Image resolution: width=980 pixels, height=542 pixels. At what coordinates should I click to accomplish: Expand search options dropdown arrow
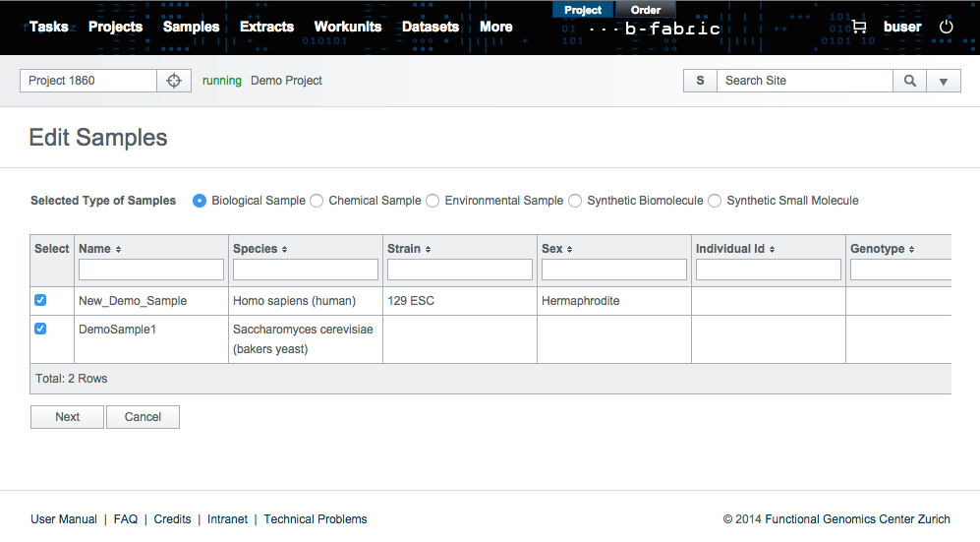tap(944, 81)
